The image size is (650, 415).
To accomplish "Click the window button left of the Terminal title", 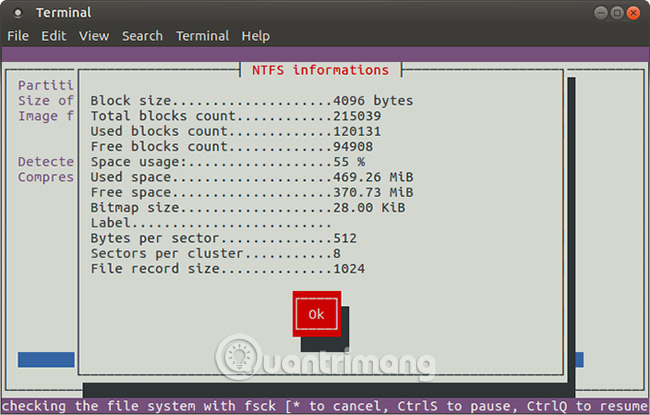I will click(x=17, y=12).
